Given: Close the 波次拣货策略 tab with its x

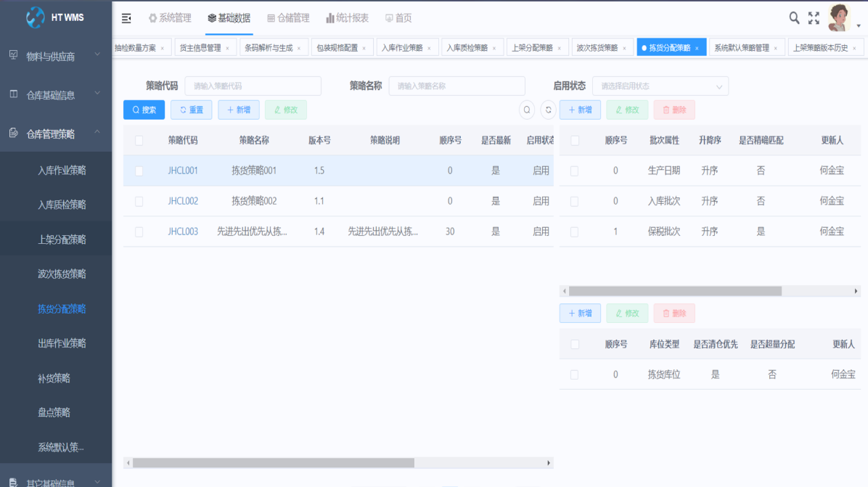Looking at the screenshot, I should tap(626, 49).
